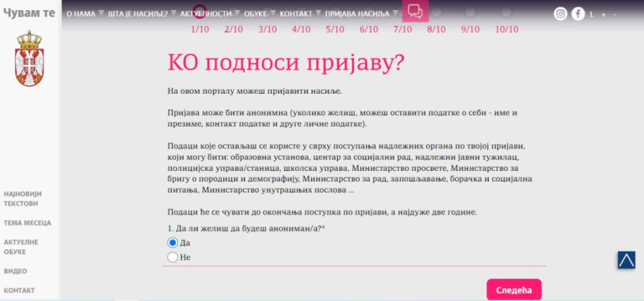The width and height of the screenshot is (644, 301).
Task: Open the 'КОНТАКТ' top menu item
Action: (x=296, y=14)
